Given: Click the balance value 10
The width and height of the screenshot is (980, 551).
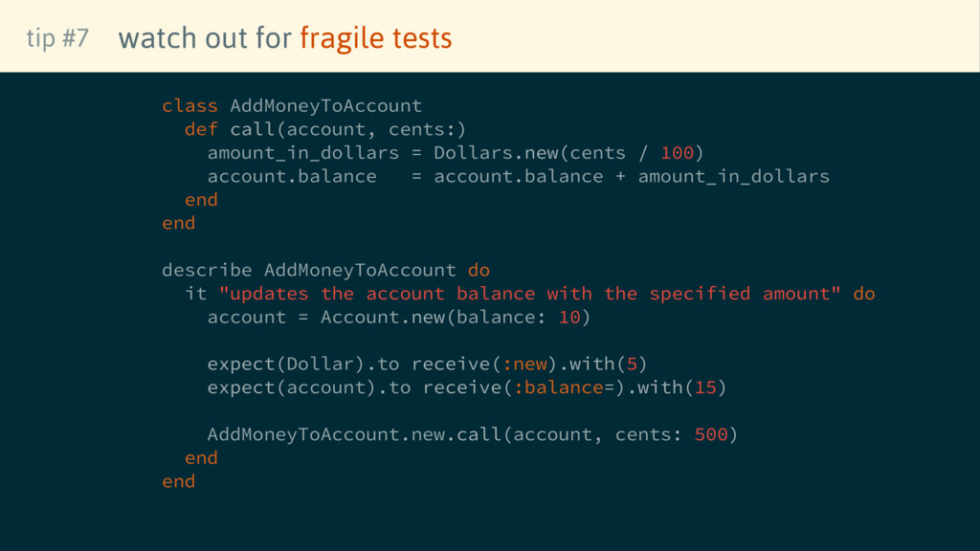Looking at the screenshot, I should point(569,317).
